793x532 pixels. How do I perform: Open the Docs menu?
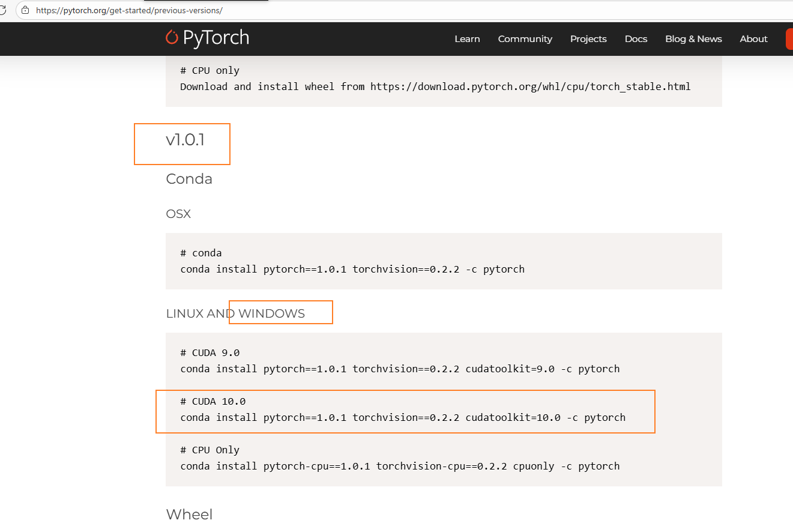[x=636, y=38]
